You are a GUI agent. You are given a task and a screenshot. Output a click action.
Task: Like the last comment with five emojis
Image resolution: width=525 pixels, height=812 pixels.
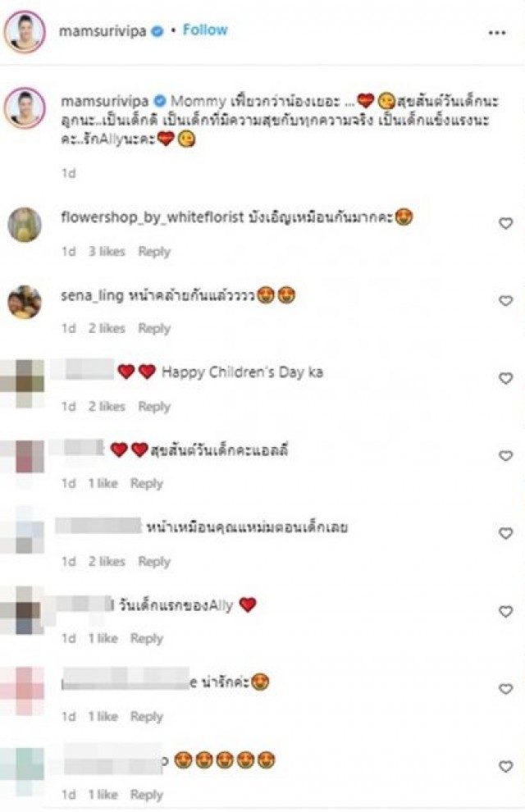pos(505,766)
